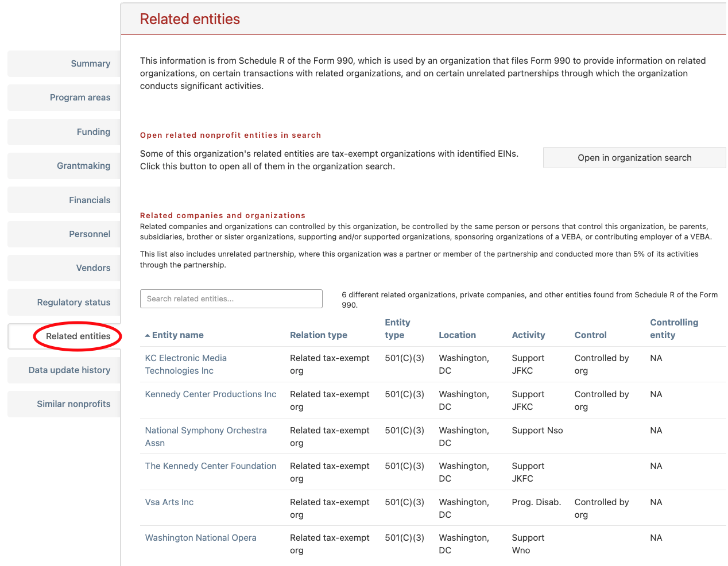Select 501(C)(3) in Washington National Opera row
Viewport: 728px width, 566px height.
pos(405,538)
